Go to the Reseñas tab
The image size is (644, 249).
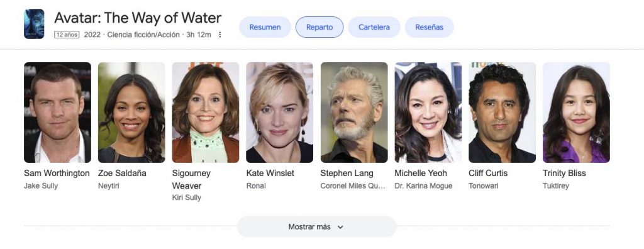(429, 27)
